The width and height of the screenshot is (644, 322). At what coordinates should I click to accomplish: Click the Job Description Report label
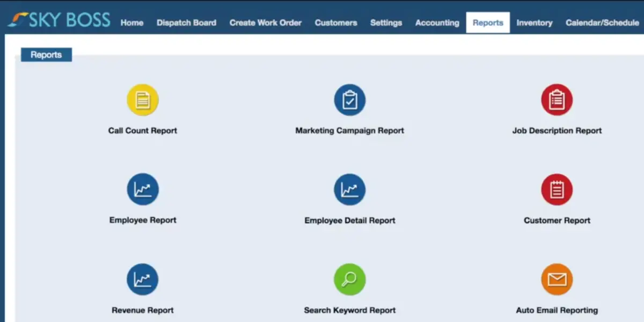pyautogui.click(x=557, y=130)
